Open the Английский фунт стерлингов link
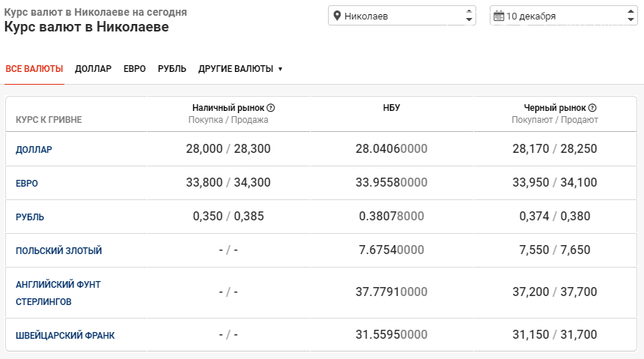 [58, 293]
